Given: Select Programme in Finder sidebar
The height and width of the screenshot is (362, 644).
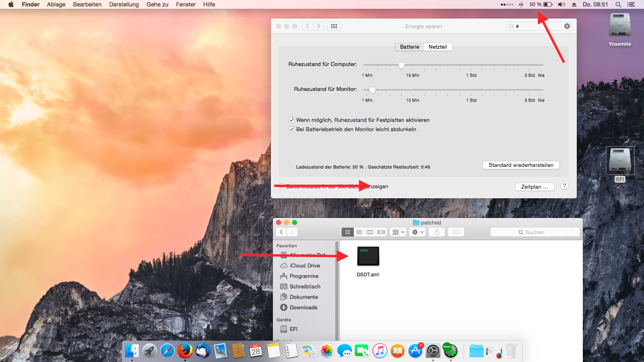Looking at the screenshot, I should (304, 276).
